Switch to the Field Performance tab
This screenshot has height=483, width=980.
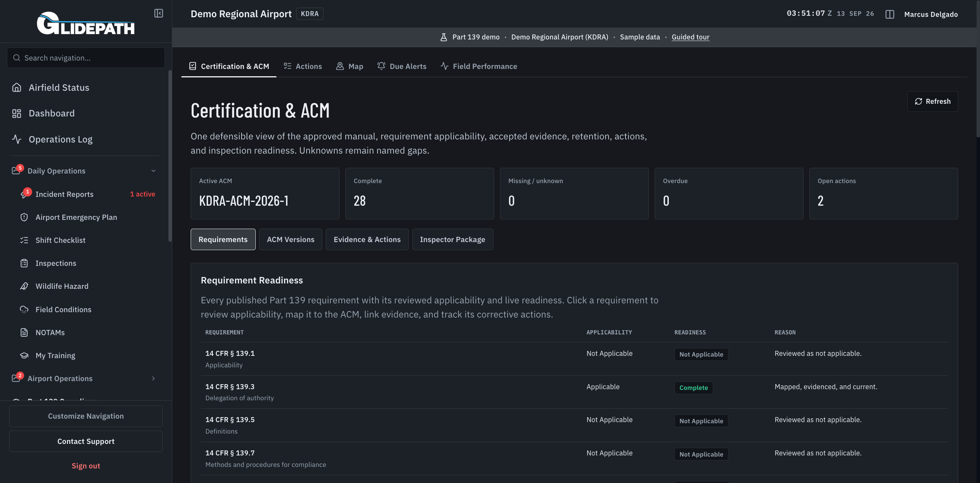point(479,66)
